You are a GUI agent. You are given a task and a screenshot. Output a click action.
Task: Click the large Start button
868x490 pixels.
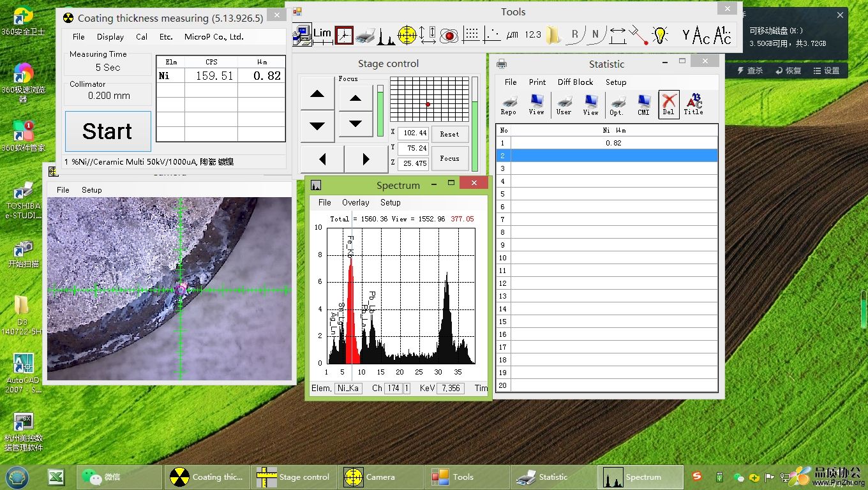pos(108,131)
